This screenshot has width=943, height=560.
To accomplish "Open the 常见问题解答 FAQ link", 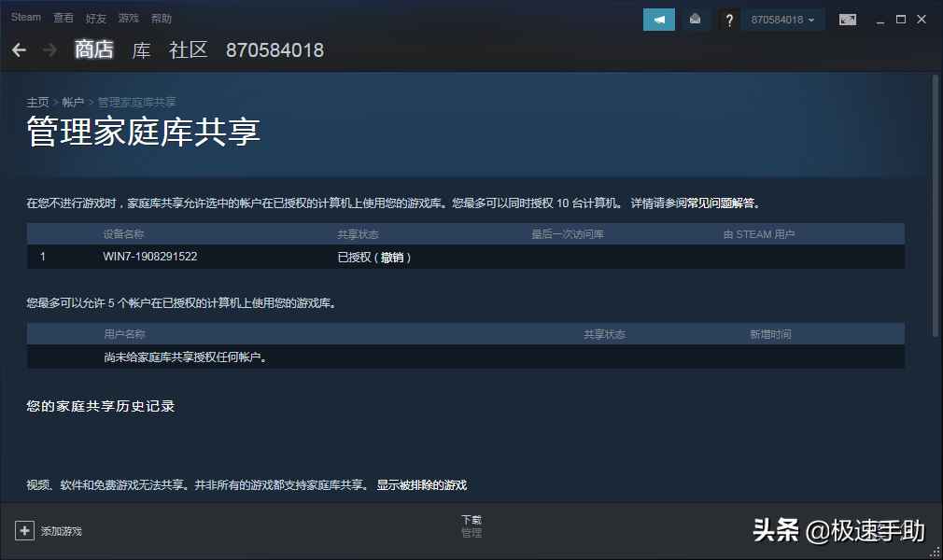I will [722, 203].
